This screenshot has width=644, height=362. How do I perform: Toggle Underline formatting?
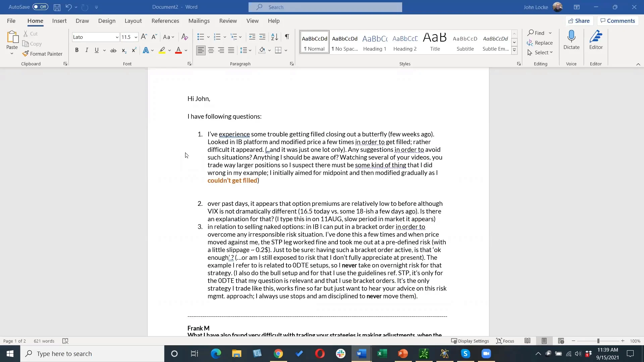coord(97,50)
